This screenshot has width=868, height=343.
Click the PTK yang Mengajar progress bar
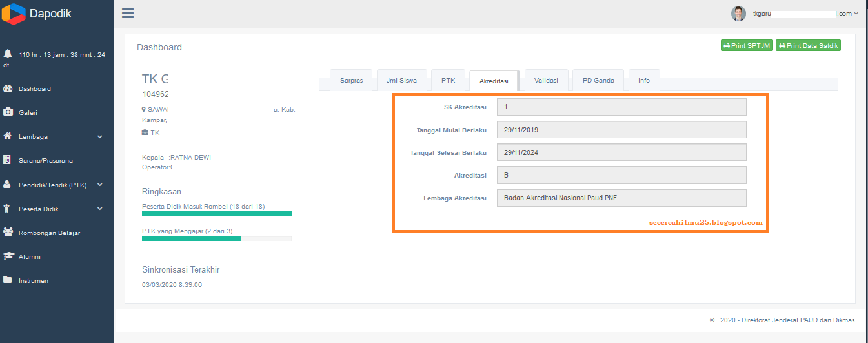coord(217,238)
